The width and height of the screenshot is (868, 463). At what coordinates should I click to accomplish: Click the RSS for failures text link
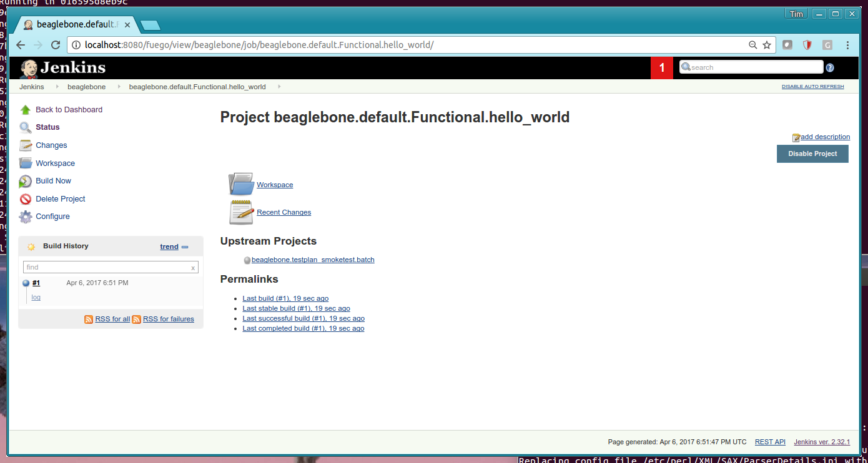pos(169,319)
